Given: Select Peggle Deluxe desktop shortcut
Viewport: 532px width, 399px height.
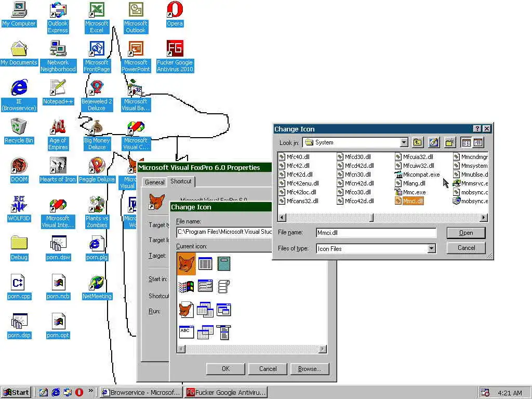Looking at the screenshot, I should (97, 170).
